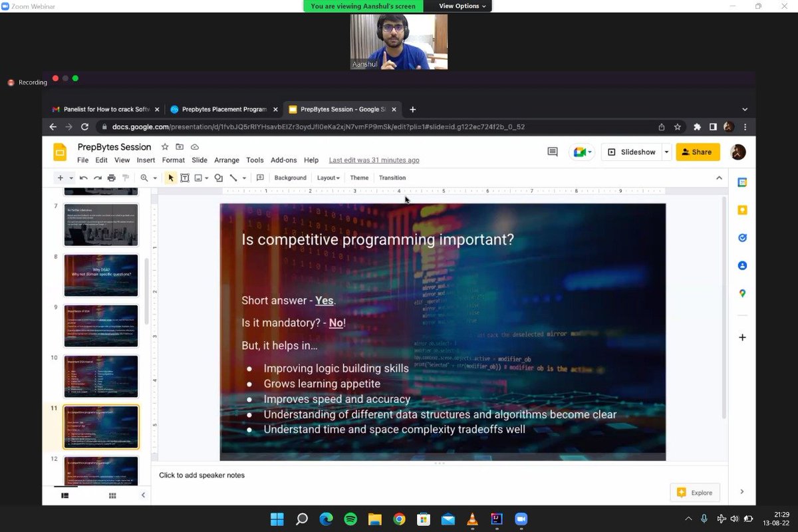Open the Layout dropdown
The image size is (798, 532).
(328, 178)
